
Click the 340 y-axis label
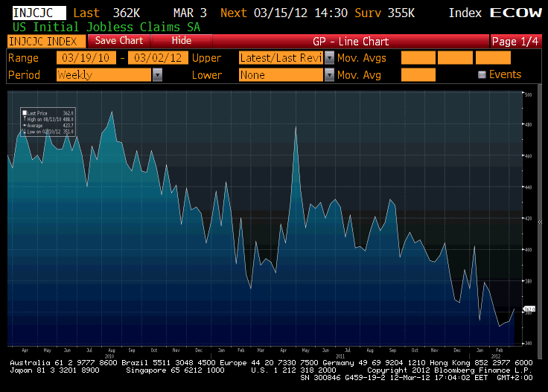(528, 344)
